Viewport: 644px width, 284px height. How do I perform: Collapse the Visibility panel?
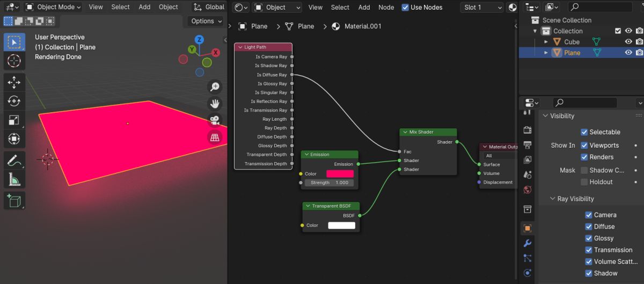point(546,116)
